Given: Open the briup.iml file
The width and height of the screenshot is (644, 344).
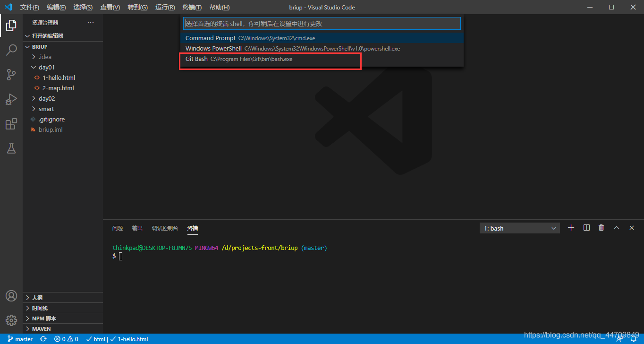Looking at the screenshot, I should tap(63, 129).
